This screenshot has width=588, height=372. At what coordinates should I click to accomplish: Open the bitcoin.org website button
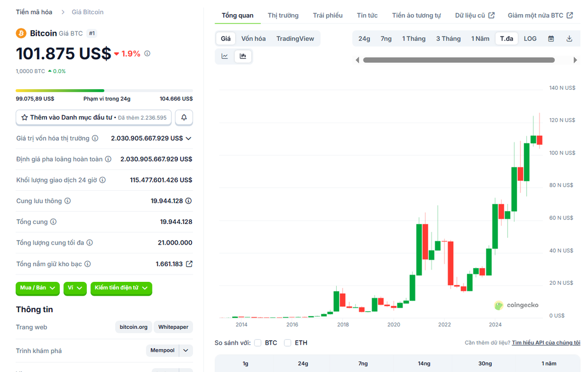[x=134, y=327]
